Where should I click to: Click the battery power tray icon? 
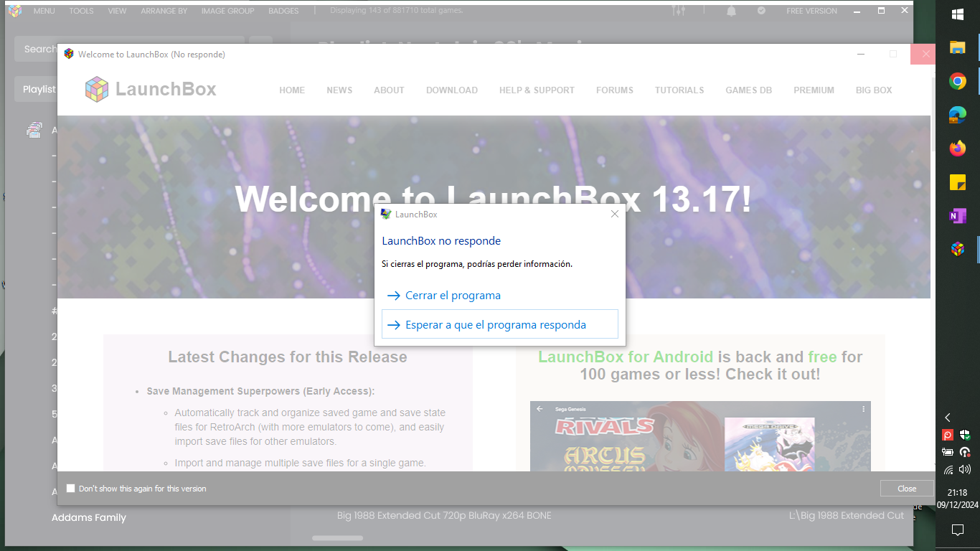pos(948,452)
